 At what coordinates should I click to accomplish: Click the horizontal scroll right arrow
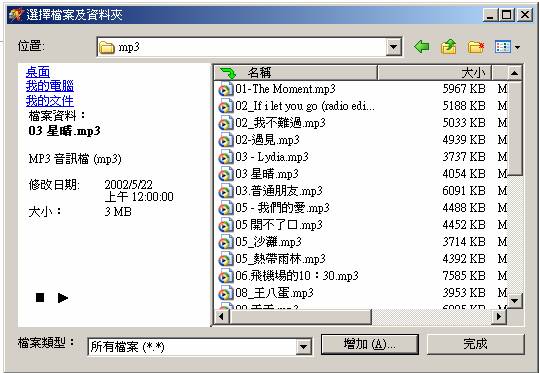(x=499, y=316)
